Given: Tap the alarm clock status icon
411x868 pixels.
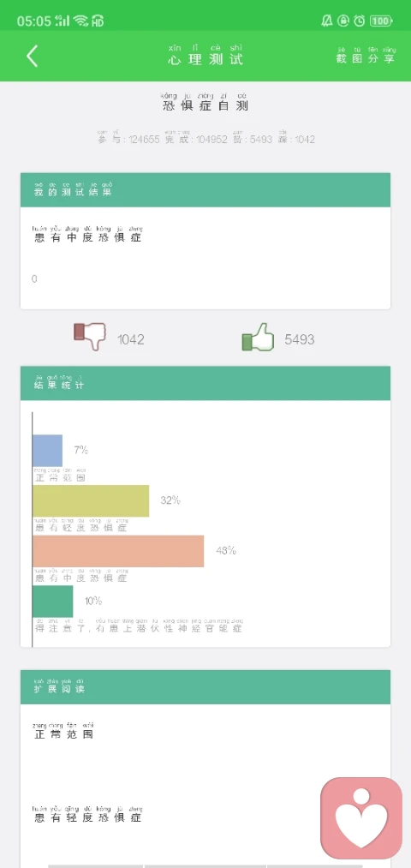Looking at the screenshot, I should click(x=360, y=21).
